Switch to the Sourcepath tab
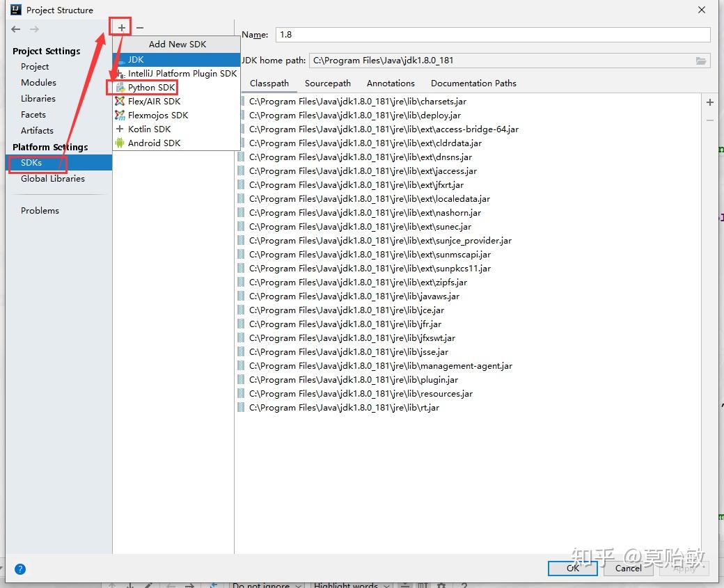 [x=327, y=83]
